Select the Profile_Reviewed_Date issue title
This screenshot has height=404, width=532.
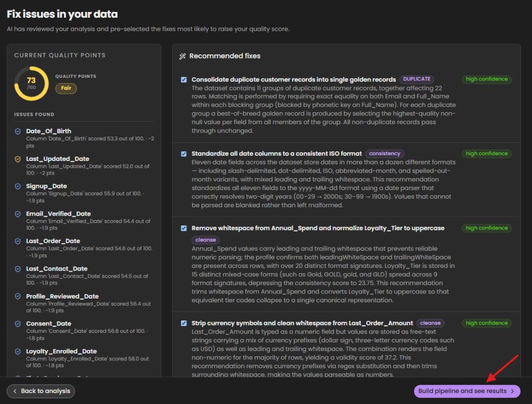[x=62, y=296]
